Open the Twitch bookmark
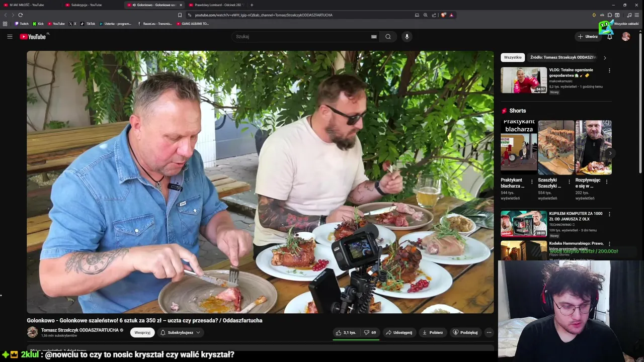The image size is (644, 362). click(x=22, y=24)
